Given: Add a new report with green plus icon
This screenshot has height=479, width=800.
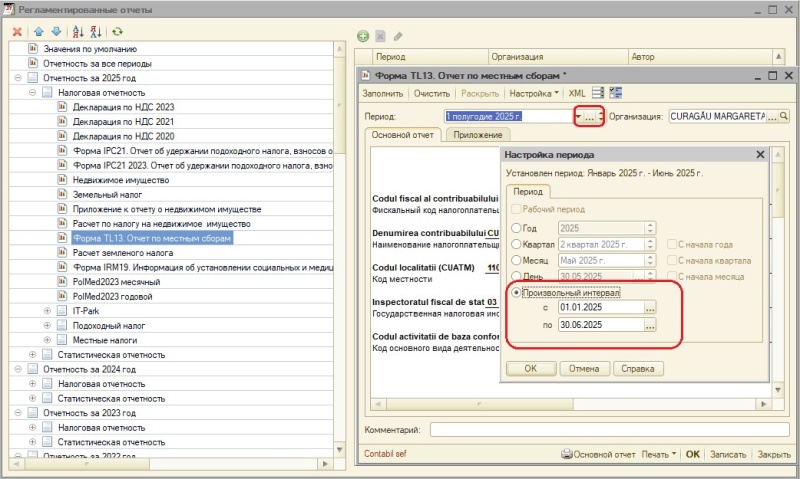Looking at the screenshot, I should click(x=363, y=36).
